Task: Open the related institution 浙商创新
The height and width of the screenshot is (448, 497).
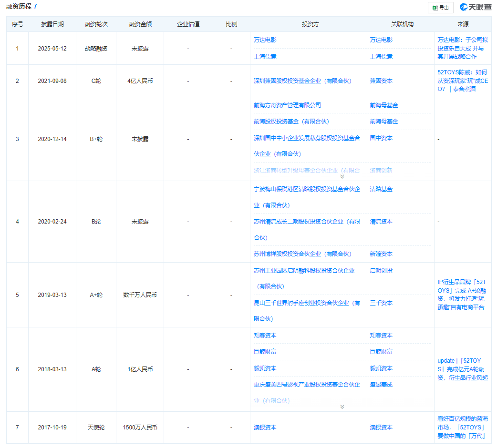Action: [x=381, y=170]
